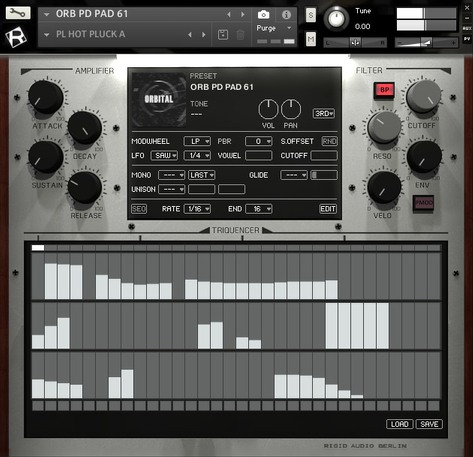Open the PL HOT PLUCK A snapshot dropdown arrow
The width and height of the screenshot is (473, 457).
coord(47,34)
